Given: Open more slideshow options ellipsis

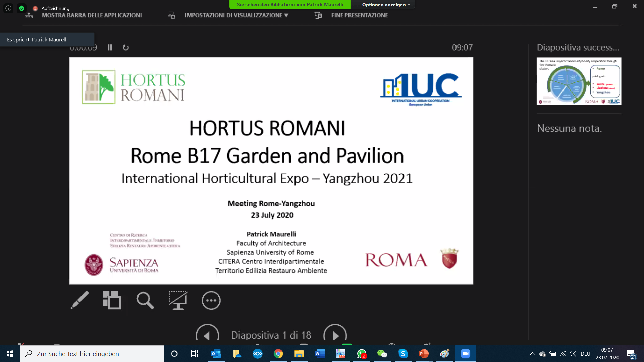Looking at the screenshot, I should point(211,300).
